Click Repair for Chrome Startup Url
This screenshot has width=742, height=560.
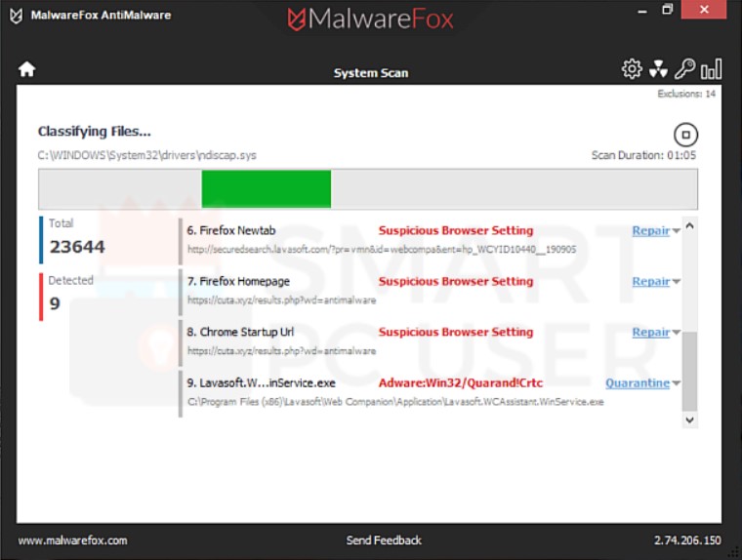(x=650, y=333)
